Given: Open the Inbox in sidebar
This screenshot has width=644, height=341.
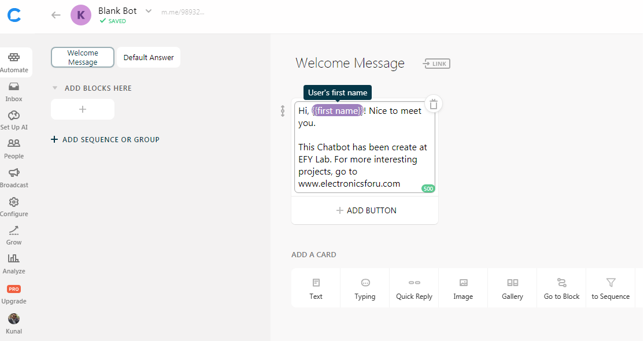Looking at the screenshot, I should pos(14,91).
